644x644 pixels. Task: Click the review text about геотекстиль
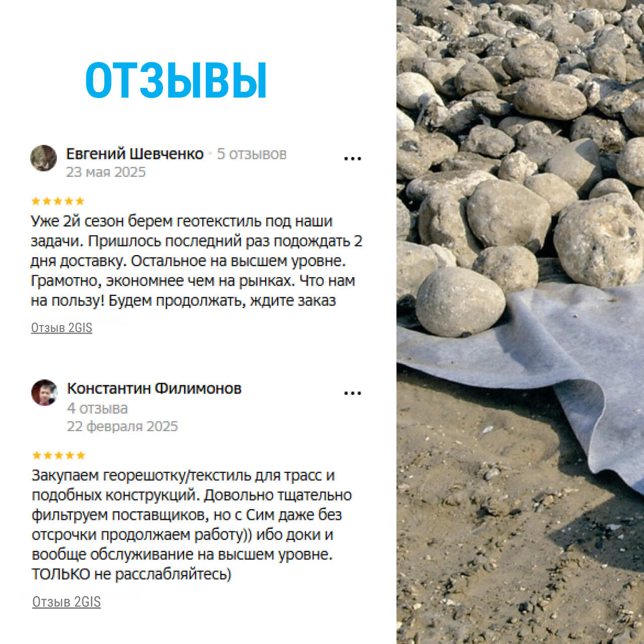click(197, 261)
